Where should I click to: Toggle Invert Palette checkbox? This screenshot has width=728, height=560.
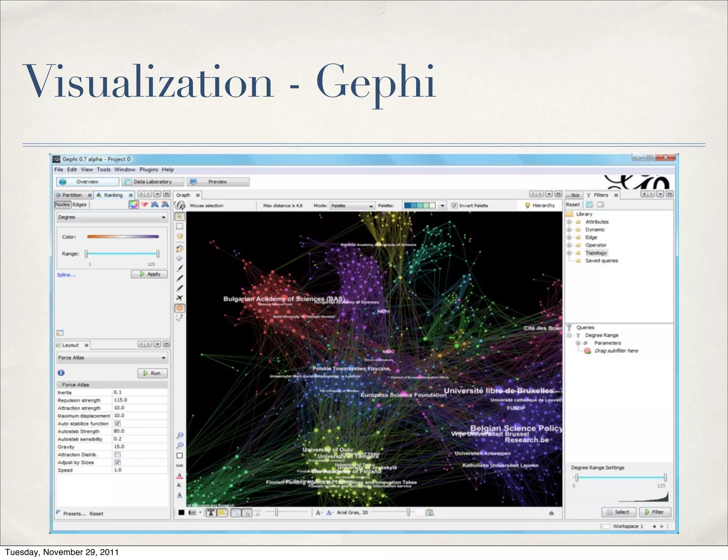click(454, 205)
